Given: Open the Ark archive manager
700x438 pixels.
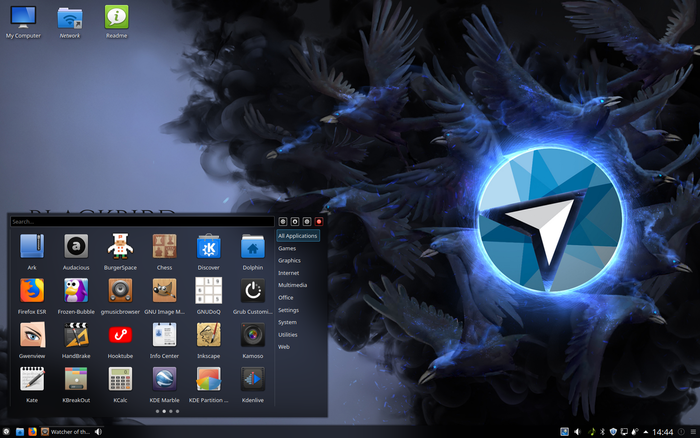Looking at the screenshot, I should click(32, 252).
